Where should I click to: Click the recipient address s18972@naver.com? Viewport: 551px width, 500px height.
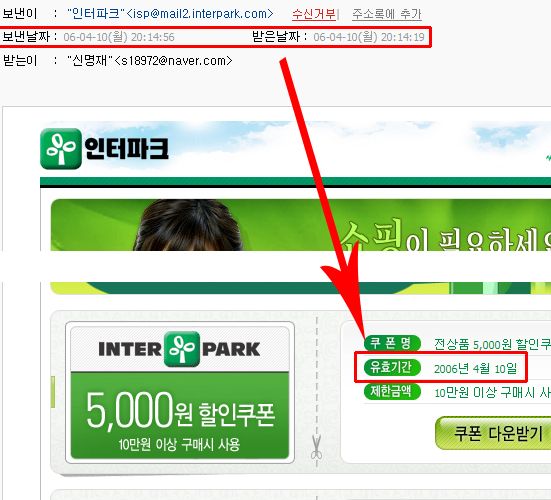click(x=173, y=61)
